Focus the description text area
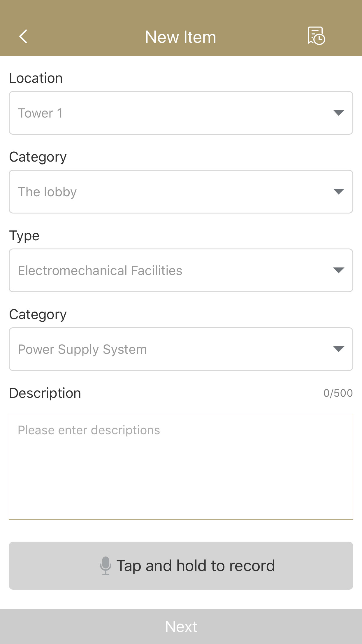Screen dimensions: 362x644 181,467
